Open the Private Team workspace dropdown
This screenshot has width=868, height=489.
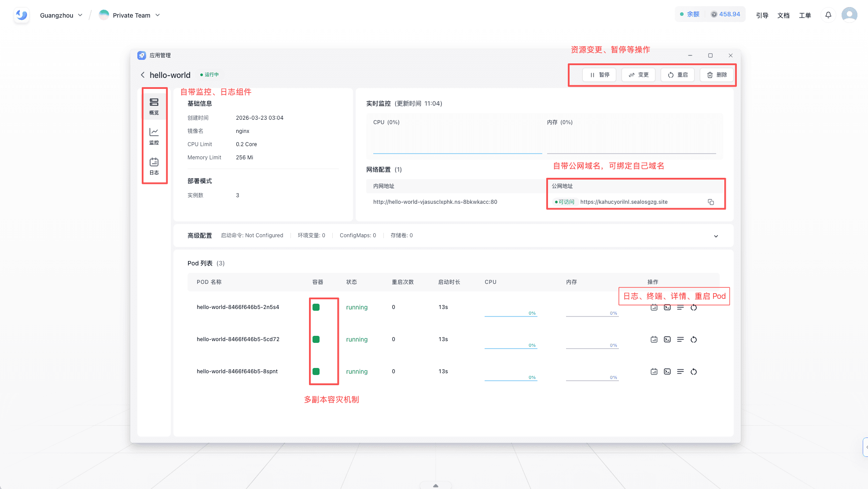pos(129,15)
